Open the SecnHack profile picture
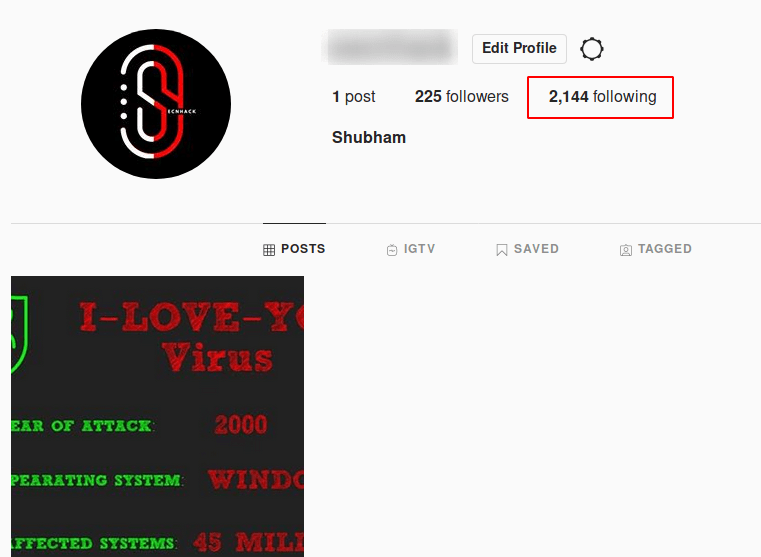 point(156,104)
